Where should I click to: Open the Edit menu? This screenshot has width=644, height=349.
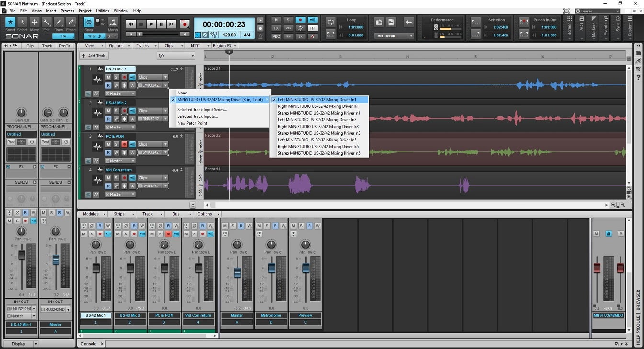(23, 11)
